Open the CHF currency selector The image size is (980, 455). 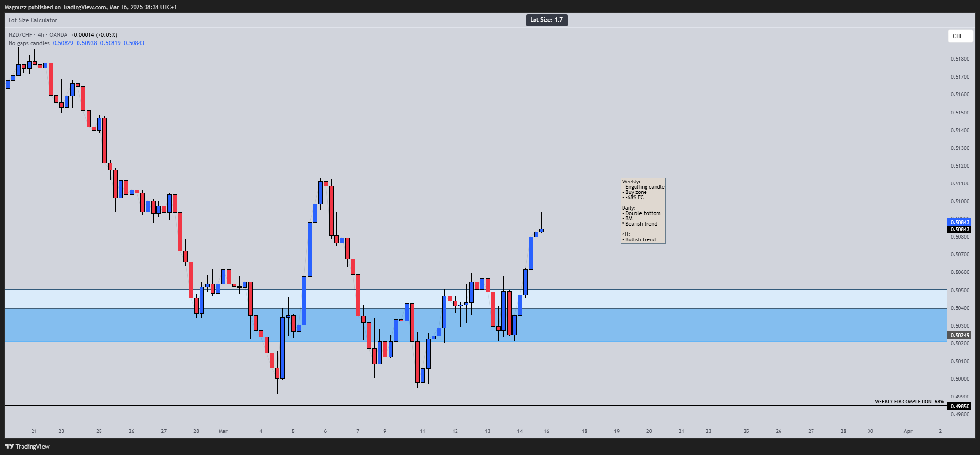point(960,36)
